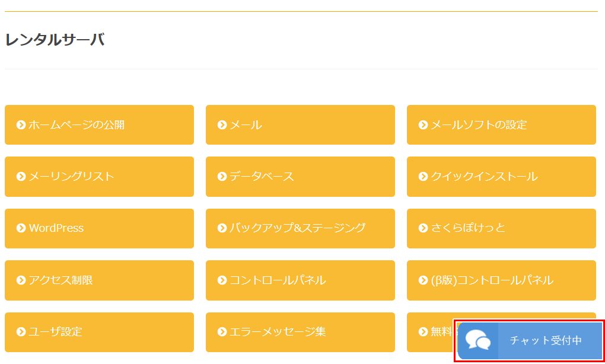Click the chat bubbles icon
The image size is (605, 364).
[x=478, y=341]
